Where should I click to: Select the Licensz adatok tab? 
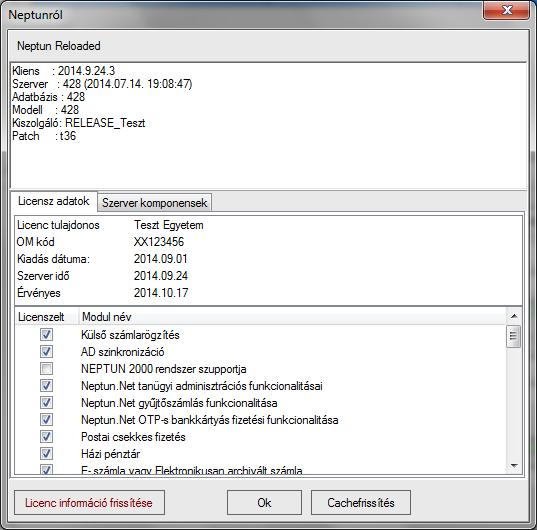click(54, 201)
